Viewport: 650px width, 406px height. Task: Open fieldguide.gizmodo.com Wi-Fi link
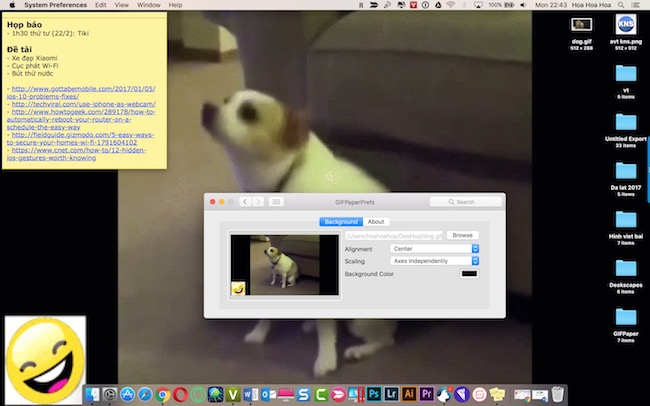80,139
